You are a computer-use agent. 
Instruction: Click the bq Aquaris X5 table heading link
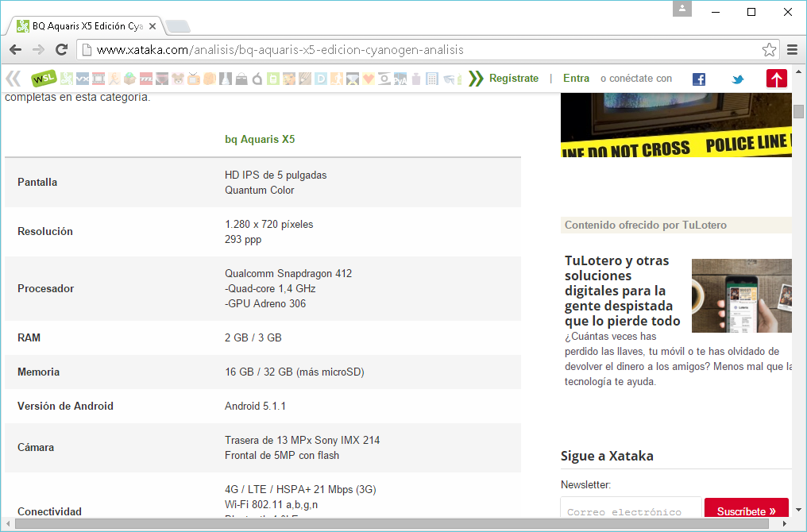(260, 140)
